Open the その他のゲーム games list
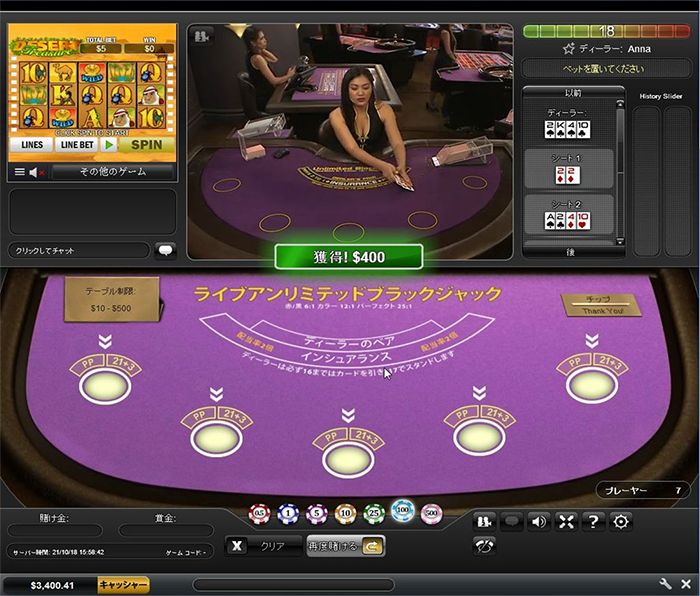 pos(112,172)
